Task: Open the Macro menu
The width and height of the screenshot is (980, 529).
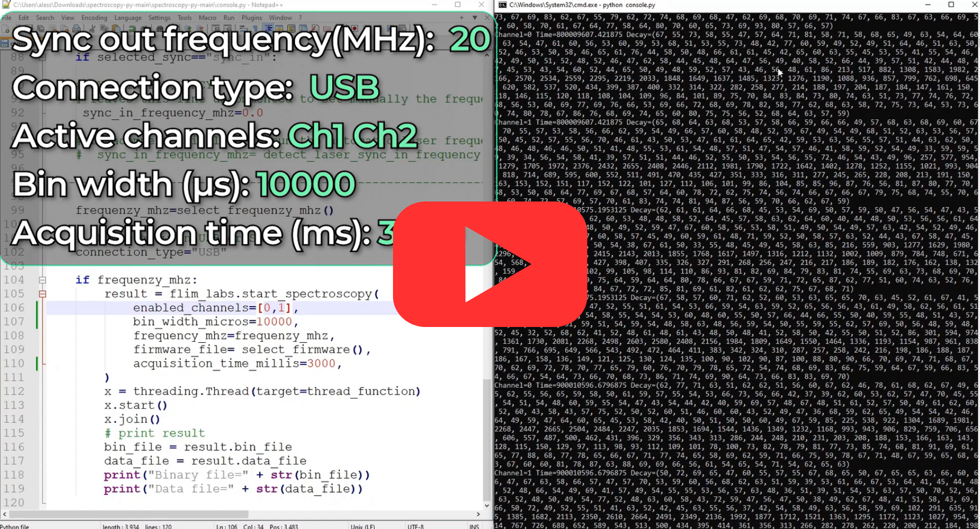Action: 208,17
